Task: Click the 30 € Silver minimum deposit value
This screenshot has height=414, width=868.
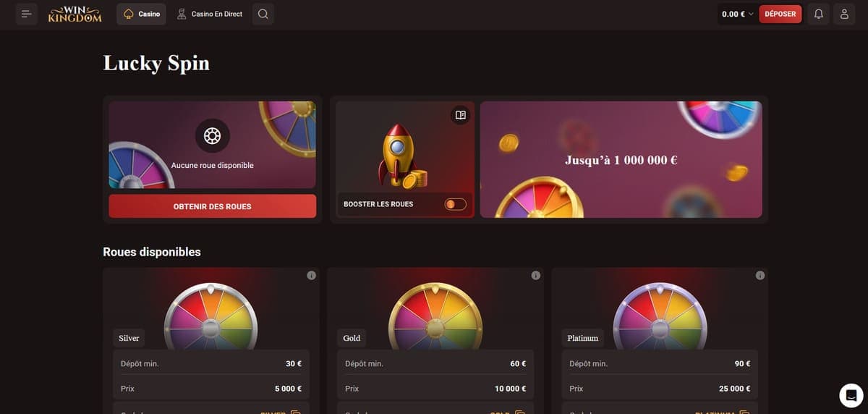Action: click(x=294, y=364)
